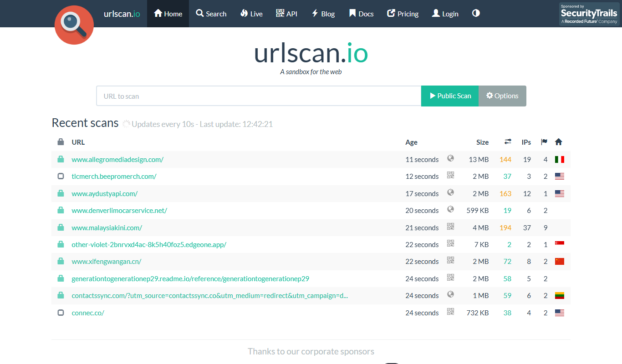This screenshot has height=364, width=622.
Task: Go to the Live page
Action: pos(251,14)
